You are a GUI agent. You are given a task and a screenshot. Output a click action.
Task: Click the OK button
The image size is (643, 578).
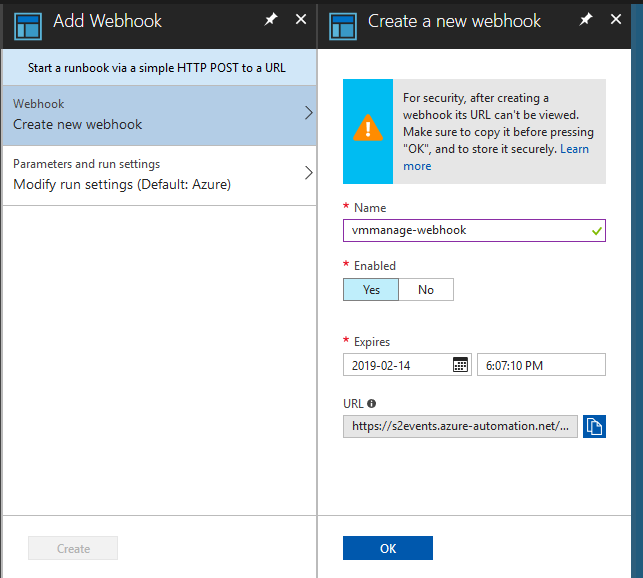click(388, 548)
